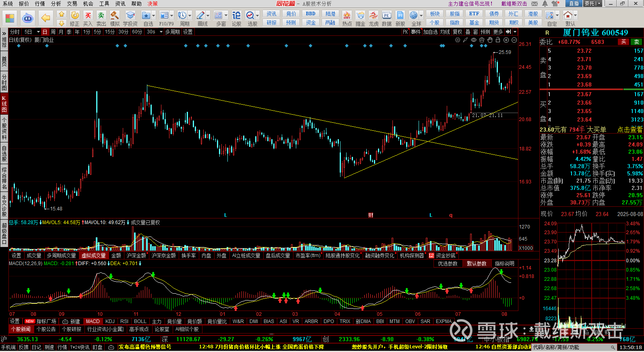Open the 掘金 mining cart icon
Screen dimensions: 644x352
coord(360,15)
